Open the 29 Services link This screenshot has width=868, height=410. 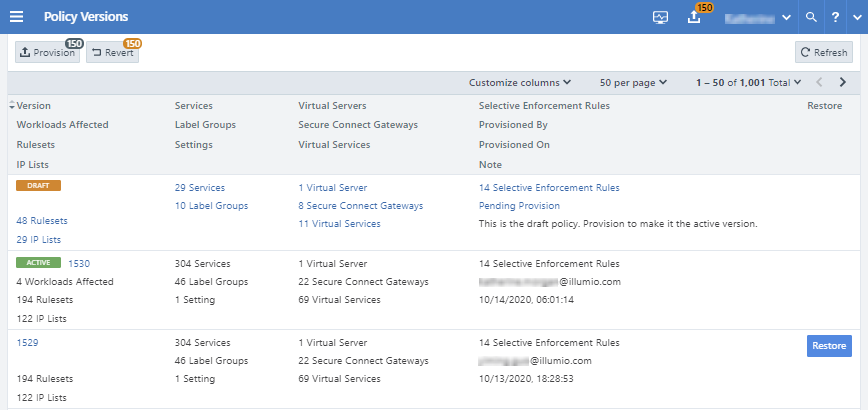200,188
